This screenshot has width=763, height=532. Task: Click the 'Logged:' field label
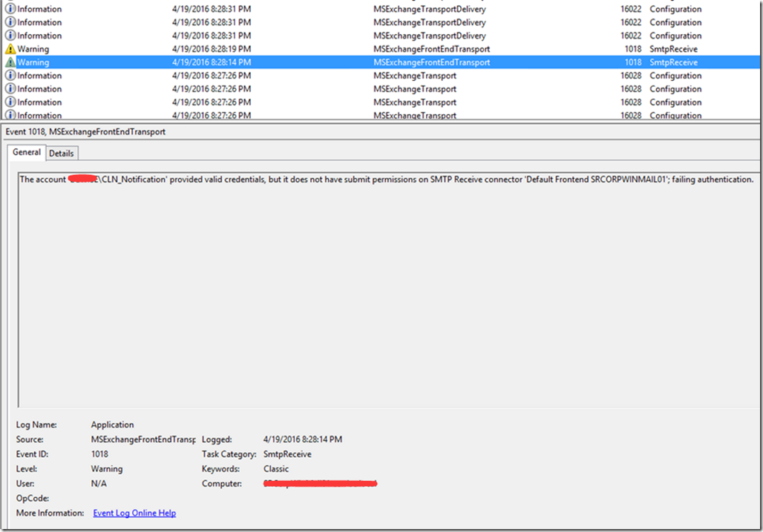(217, 439)
